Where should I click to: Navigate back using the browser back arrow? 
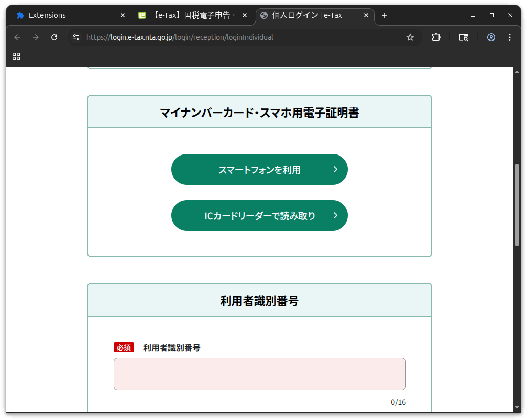point(17,37)
